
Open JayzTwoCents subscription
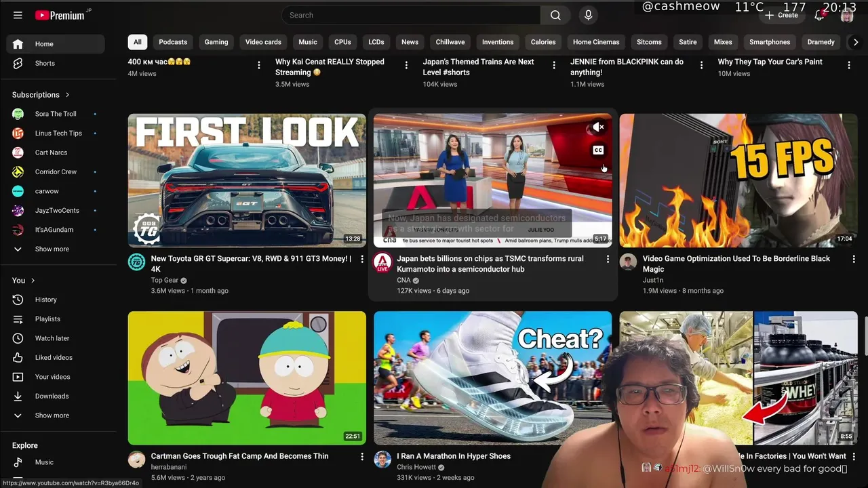click(56, 210)
